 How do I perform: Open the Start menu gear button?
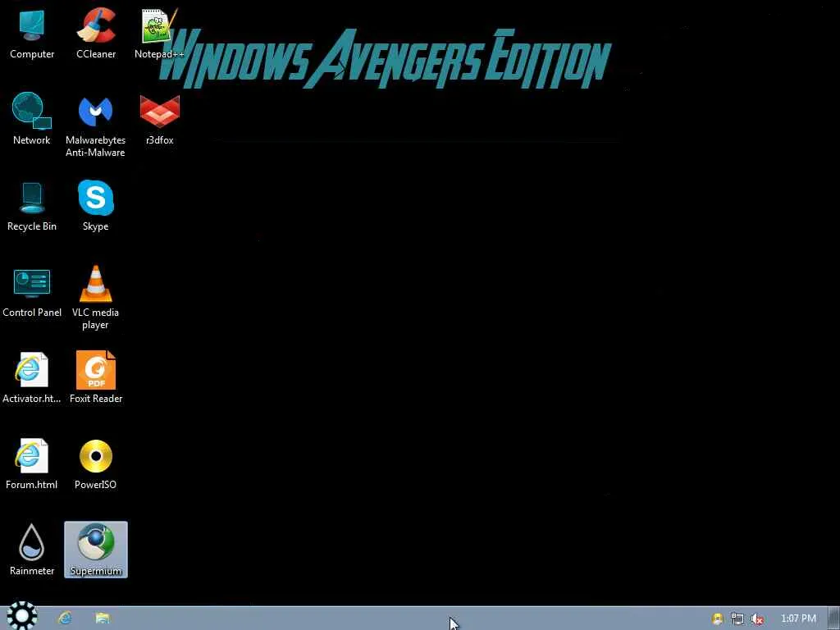click(21, 615)
